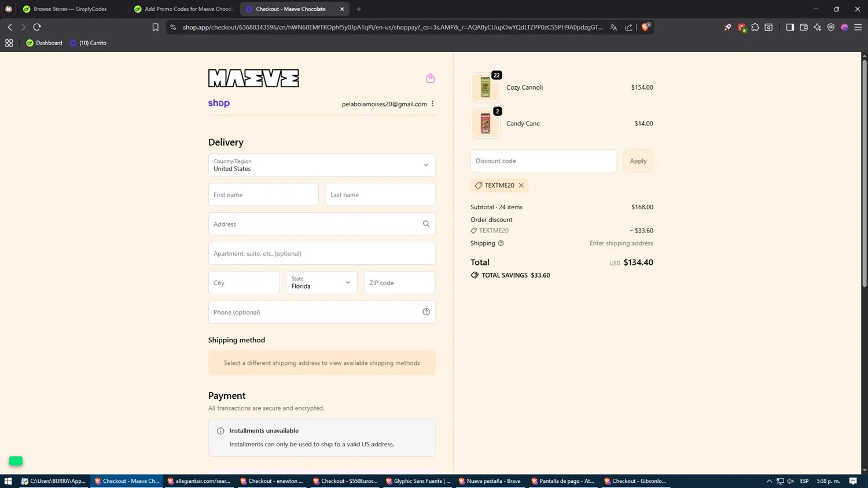Image resolution: width=868 pixels, height=488 pixels.
Task: Click the Total amount $134.40
Action: pyautogui.click(x=638, y=263)
